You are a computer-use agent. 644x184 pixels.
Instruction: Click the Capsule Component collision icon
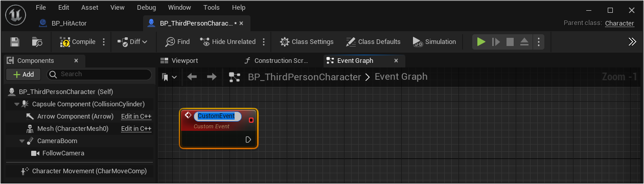coord(25,104)
